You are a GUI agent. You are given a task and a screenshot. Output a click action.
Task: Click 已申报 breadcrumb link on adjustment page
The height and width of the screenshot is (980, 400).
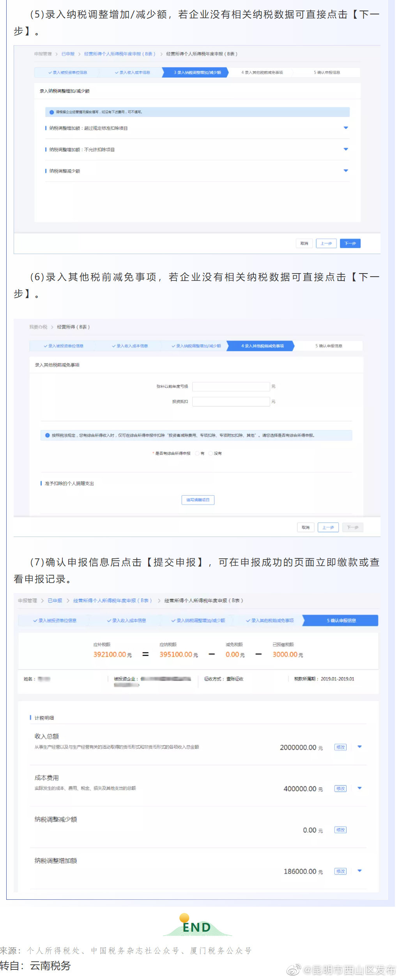point(68,54)
